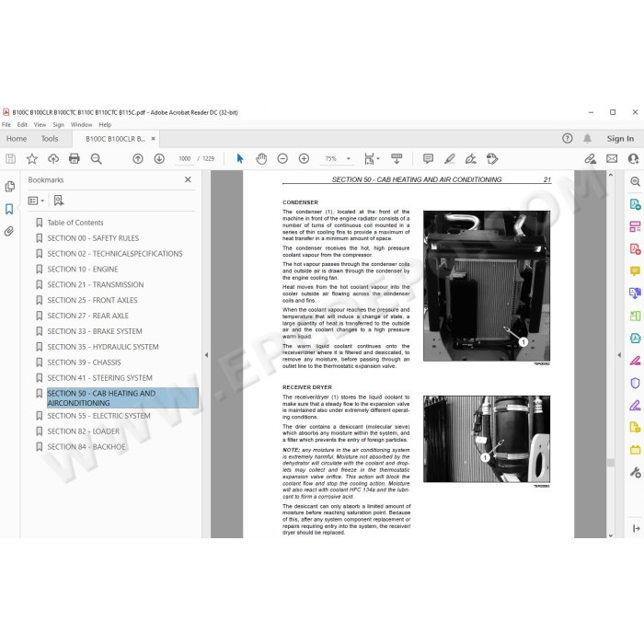The width and height of the screenshot is (644, 644).
Task: Click the upload to cloud icon
Action: click(53, 158)
